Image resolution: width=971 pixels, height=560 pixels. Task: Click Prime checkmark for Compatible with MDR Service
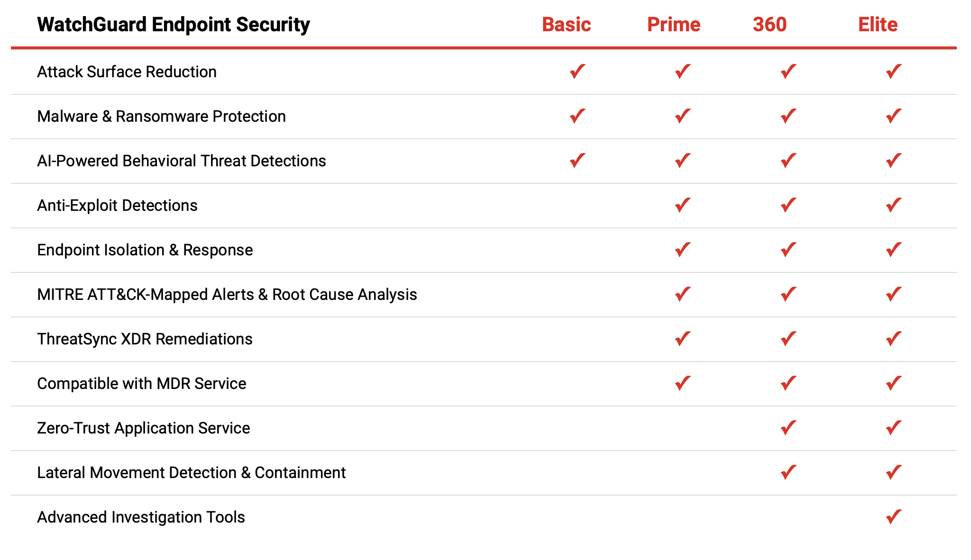tap(683, 383)
